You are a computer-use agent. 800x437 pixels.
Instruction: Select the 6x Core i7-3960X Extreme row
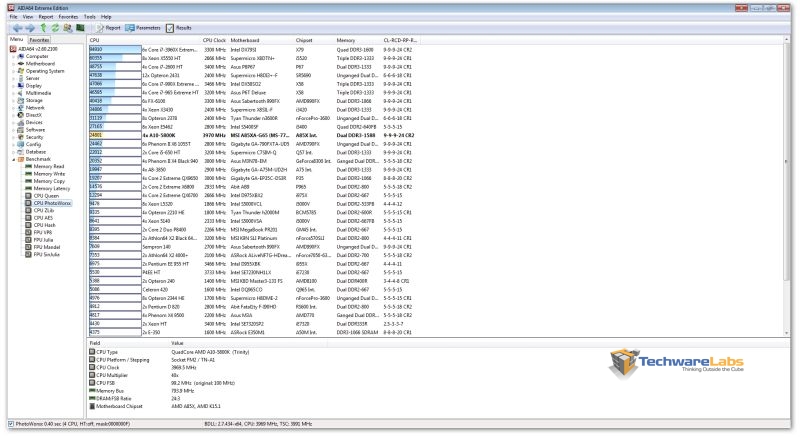pos(252,49)
